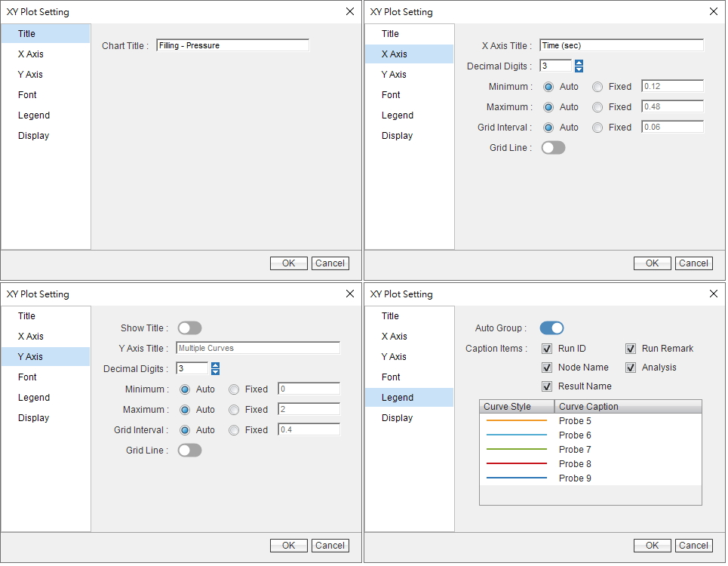
Task: Select Fixed for the 0.48 Maximum value
Action: click(597, 107)
